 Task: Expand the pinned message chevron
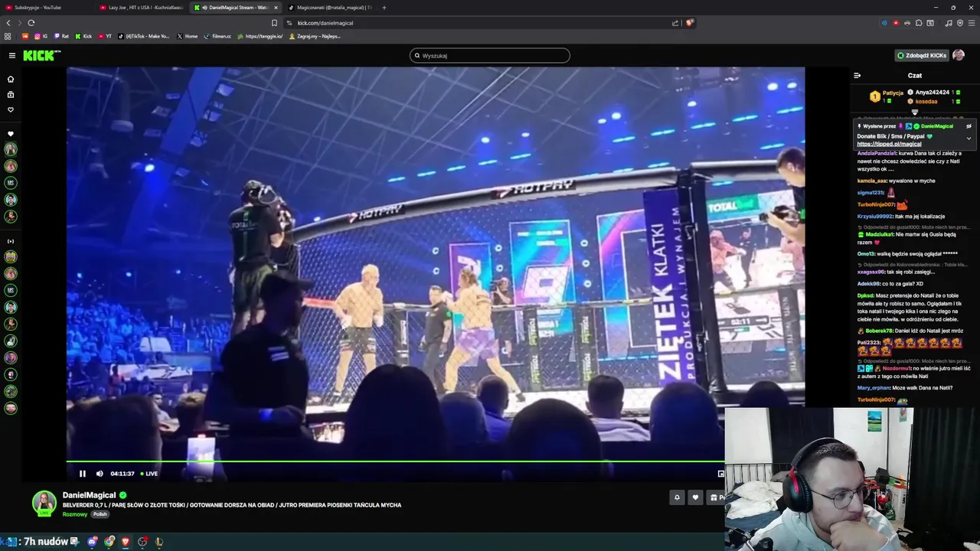[969, 139]
